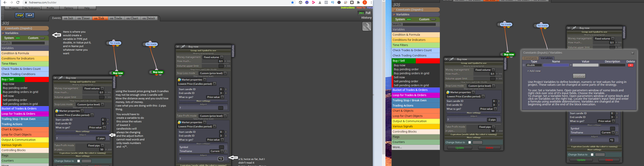Open the My Indicators menu
Image resolution: width=644 pixels, height=166 pixels.
tap(32, 8)
